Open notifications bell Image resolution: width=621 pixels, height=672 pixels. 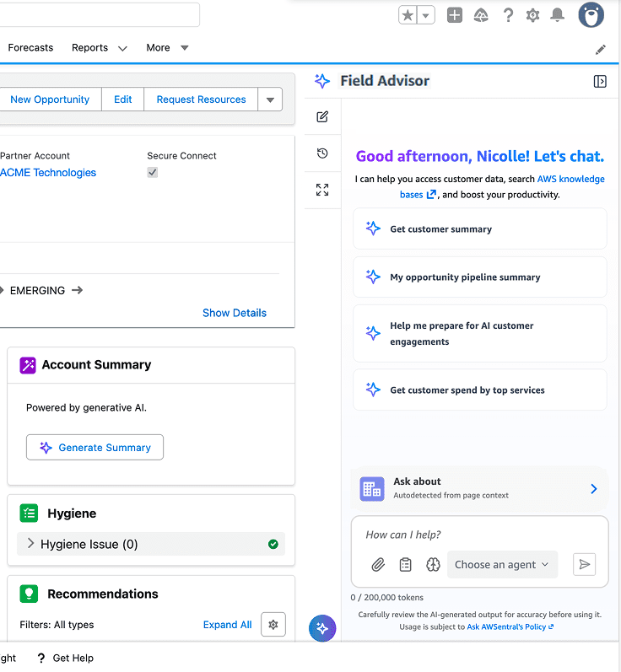[x=557, y=15]
